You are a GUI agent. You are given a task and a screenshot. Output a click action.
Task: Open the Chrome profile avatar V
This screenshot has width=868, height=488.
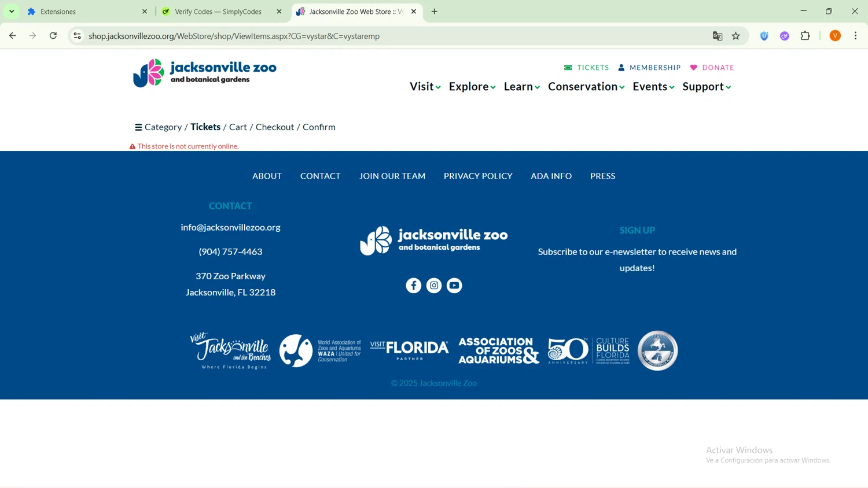(835, 36)
